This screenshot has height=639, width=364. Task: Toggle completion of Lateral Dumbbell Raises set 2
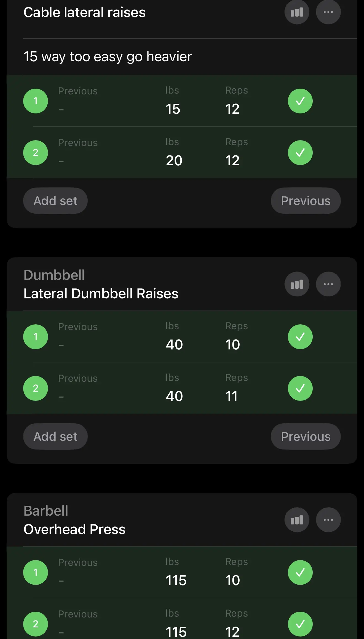pyautogui.click(x=300, y=388)
